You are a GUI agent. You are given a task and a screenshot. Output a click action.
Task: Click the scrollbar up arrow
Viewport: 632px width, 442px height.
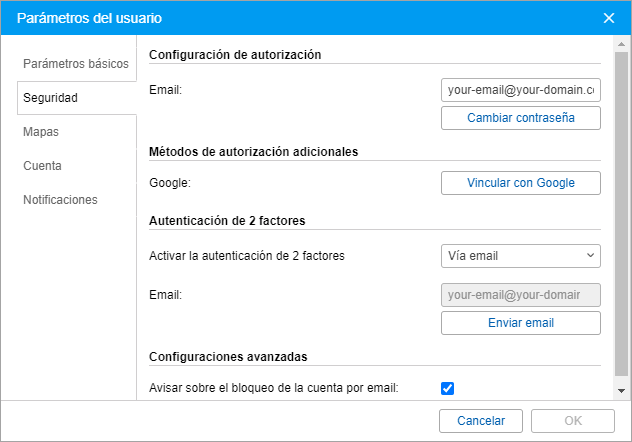click(x=621, y=45)
